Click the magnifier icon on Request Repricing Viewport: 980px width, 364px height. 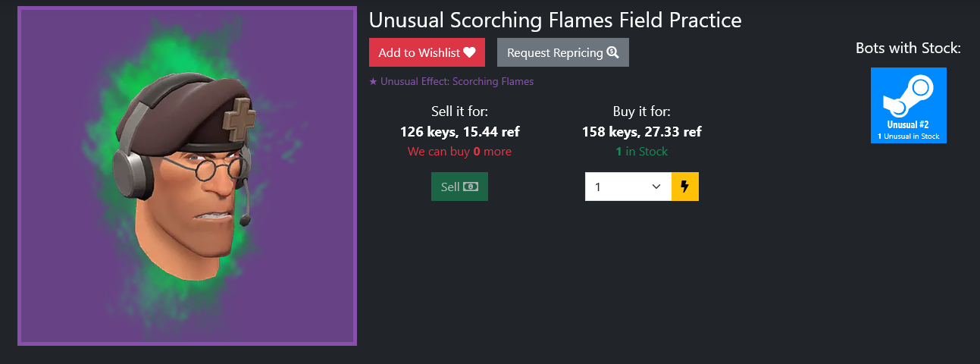point(612,52)
